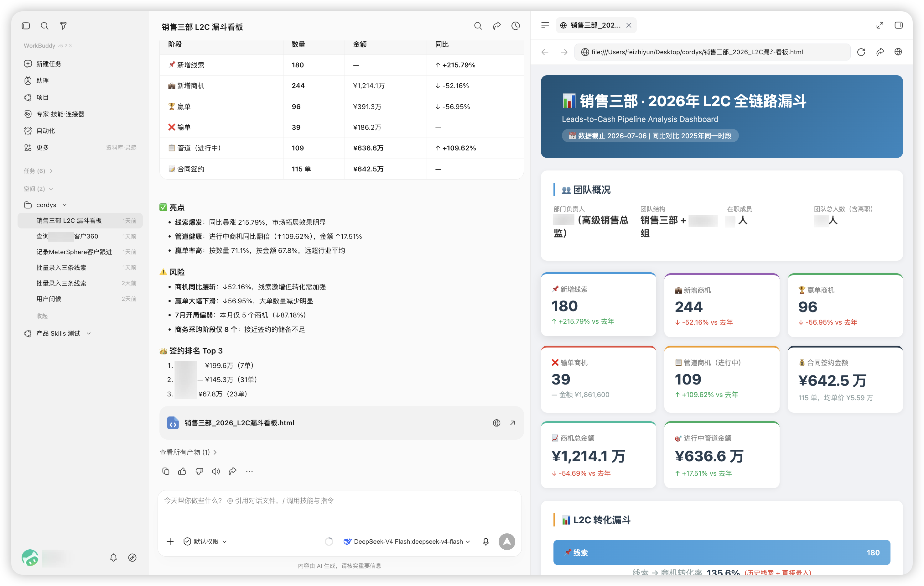The image size is (924, 586).
Task: Add attachment with plus icon
Action: point(170,542)
